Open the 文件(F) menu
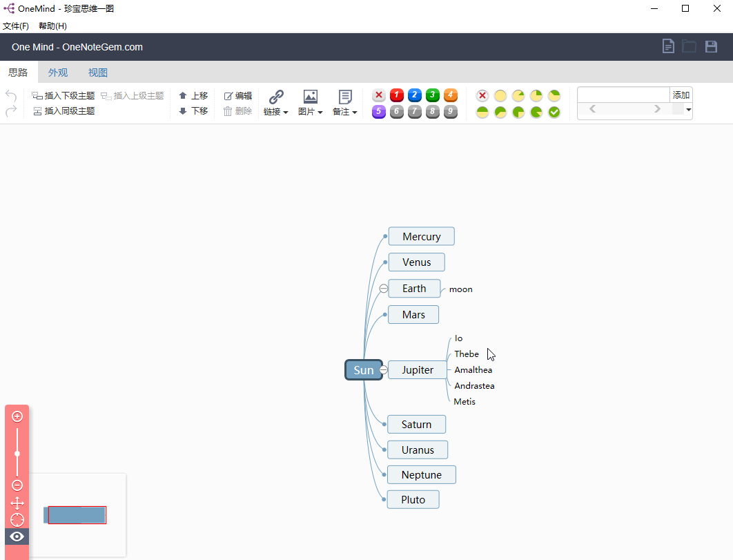The width and height of the screenshot is (733, 560). click(x=16, y=26)
